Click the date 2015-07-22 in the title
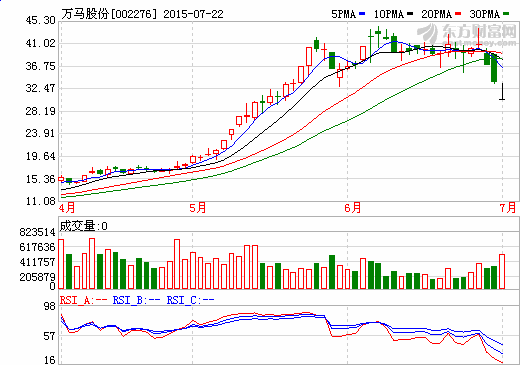The image size is (520, 365). point(193,14)
